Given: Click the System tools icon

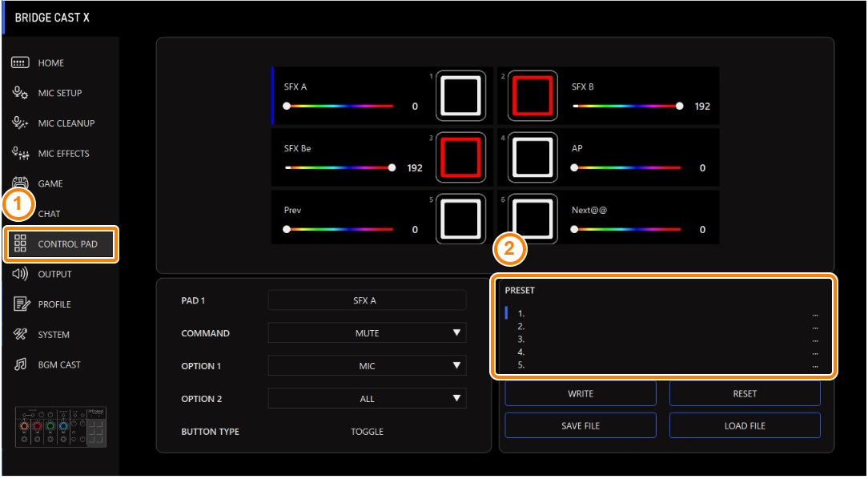Looking at the screenshot, I should pyautogui.click(x=21, y=335).
